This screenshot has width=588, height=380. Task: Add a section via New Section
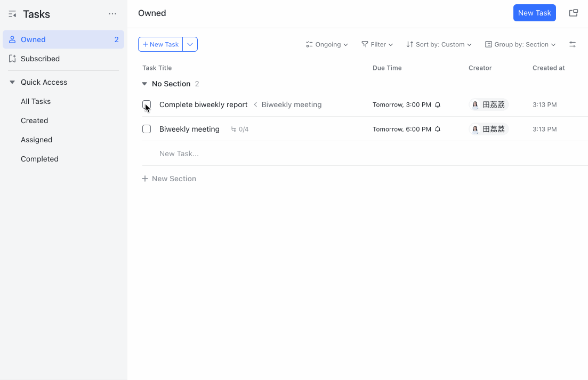(x=169, y=179)
